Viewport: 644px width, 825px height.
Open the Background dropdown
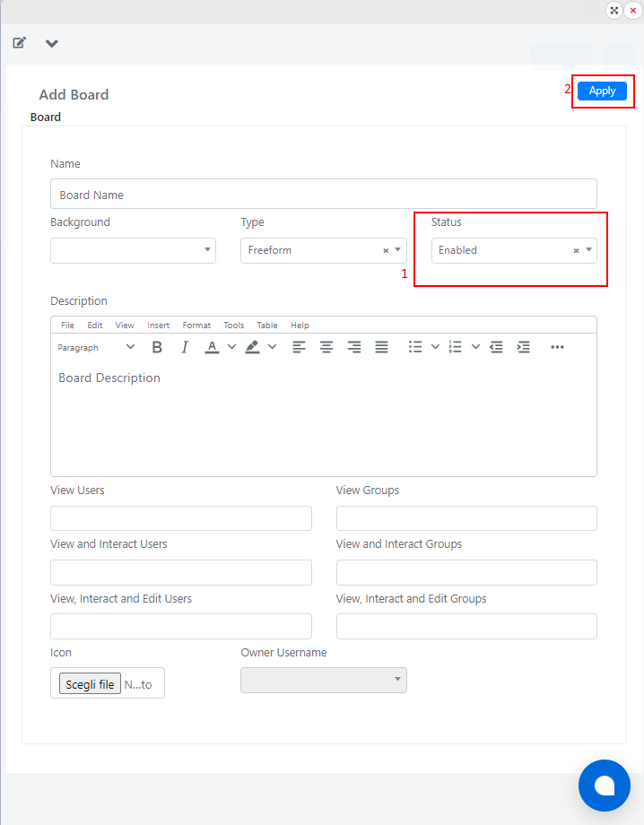click(133, 250)
